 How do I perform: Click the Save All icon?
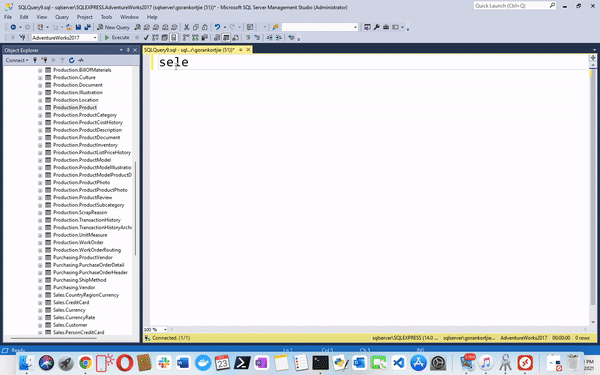click(87, 27)
